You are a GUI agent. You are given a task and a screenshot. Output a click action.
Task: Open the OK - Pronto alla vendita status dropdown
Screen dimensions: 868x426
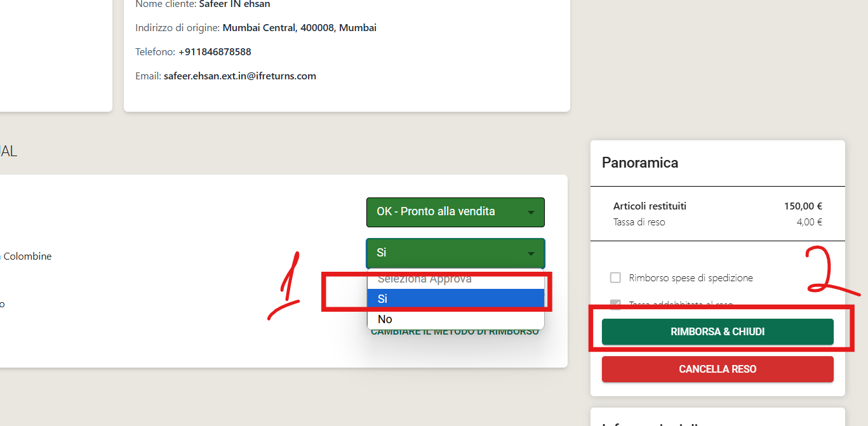pos(455,212)
